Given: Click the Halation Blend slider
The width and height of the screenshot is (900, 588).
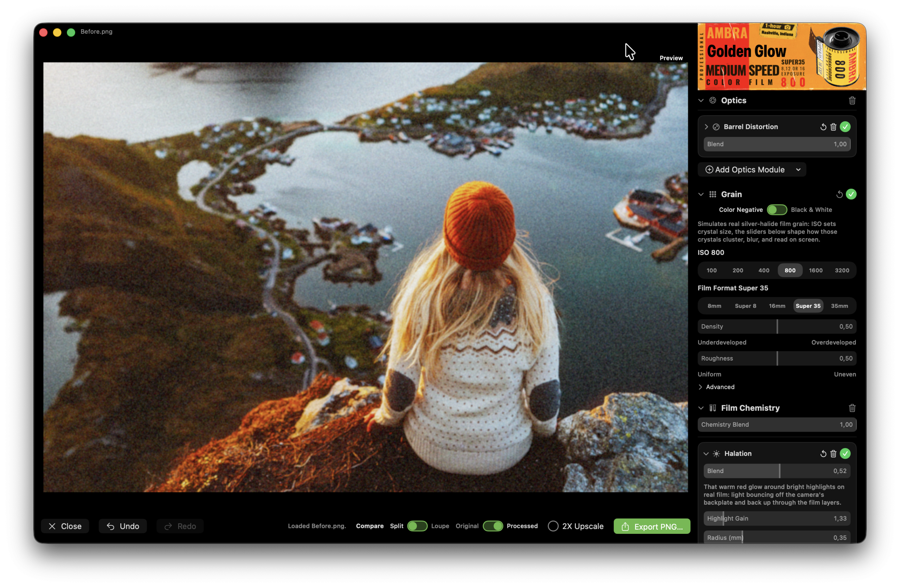Looking at the screenshot, I should [x=777, y=471].
